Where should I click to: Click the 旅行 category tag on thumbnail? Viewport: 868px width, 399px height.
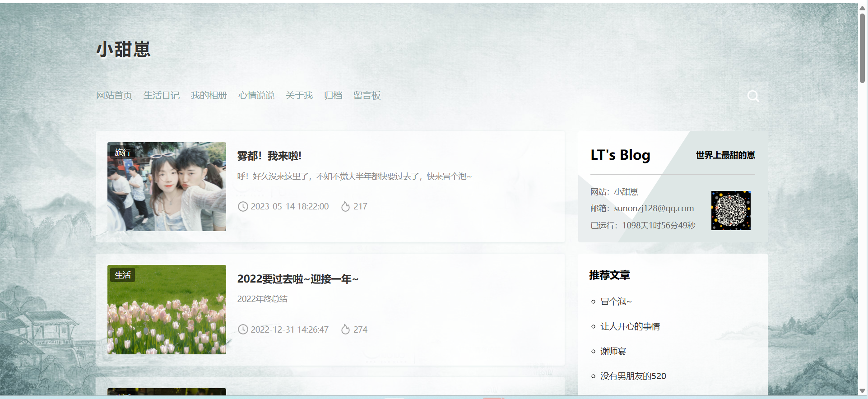pyautogui.click(x=122, y=152)
